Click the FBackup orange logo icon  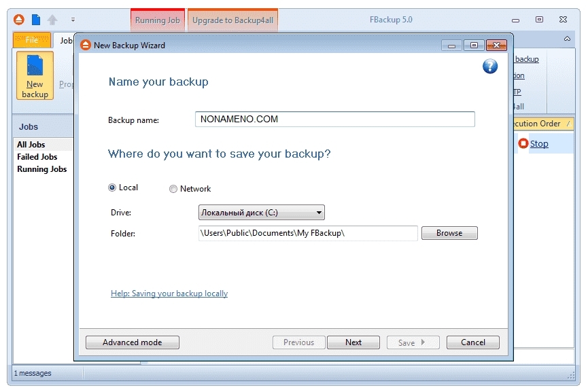pos(19,20)
